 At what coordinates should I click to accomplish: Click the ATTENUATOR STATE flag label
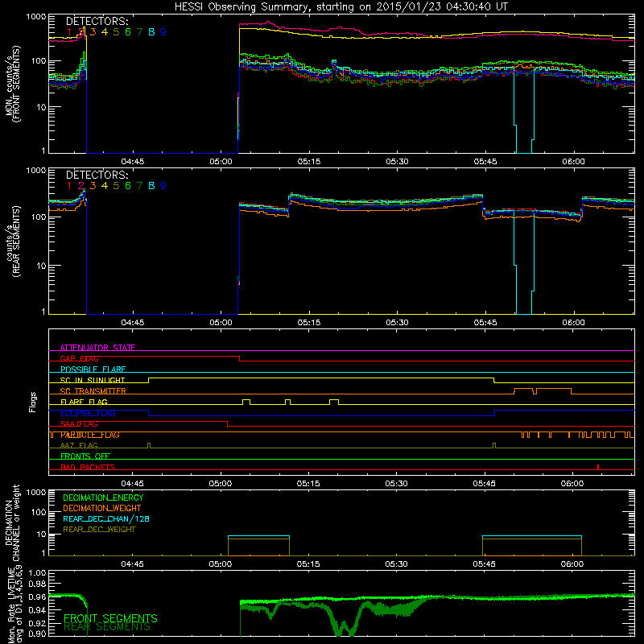click(97, 348)
